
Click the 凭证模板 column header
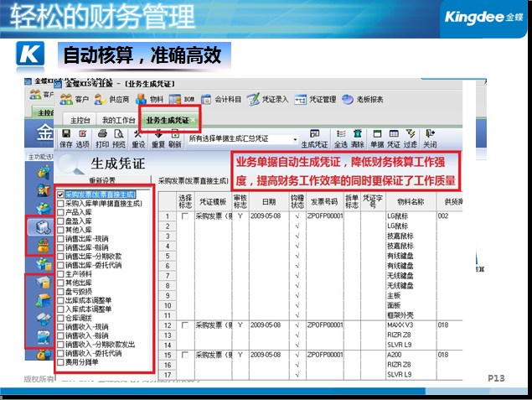[x=213, y=202]
